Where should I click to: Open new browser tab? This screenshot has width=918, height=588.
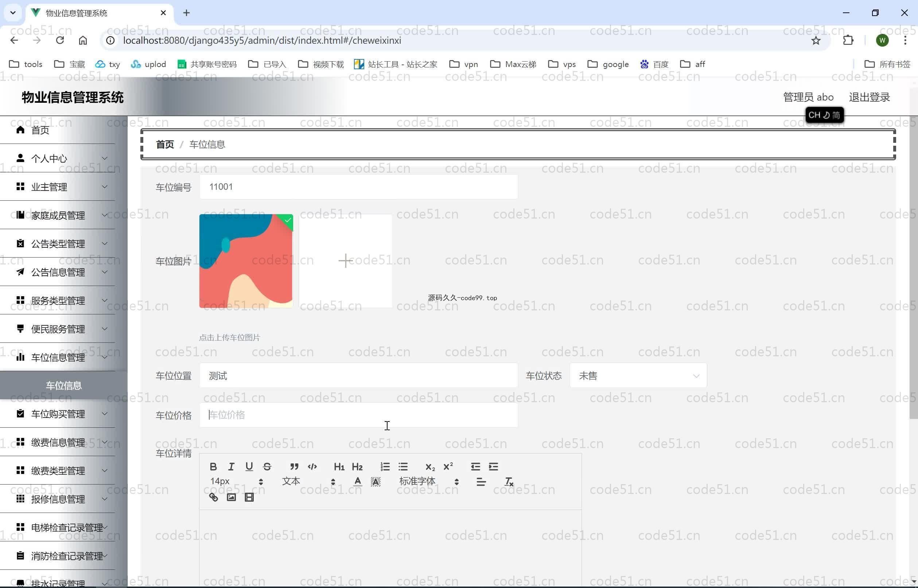click(x=186, y=13)
